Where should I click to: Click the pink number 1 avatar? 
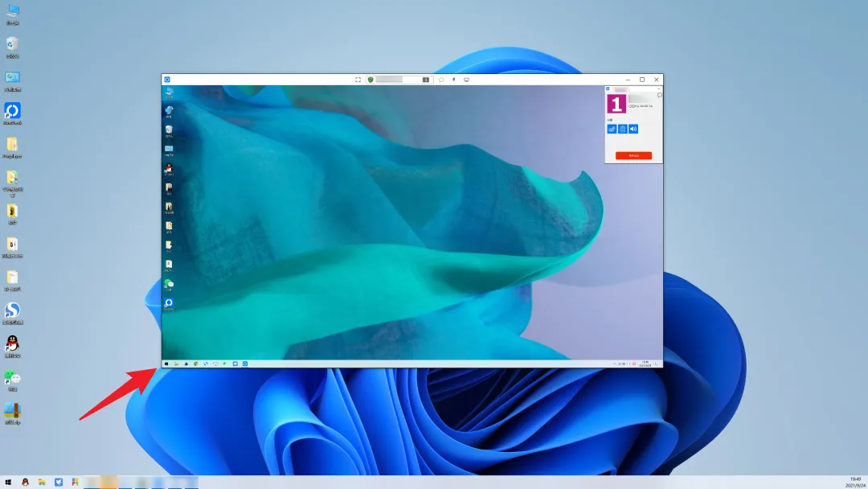coord(616,104)
